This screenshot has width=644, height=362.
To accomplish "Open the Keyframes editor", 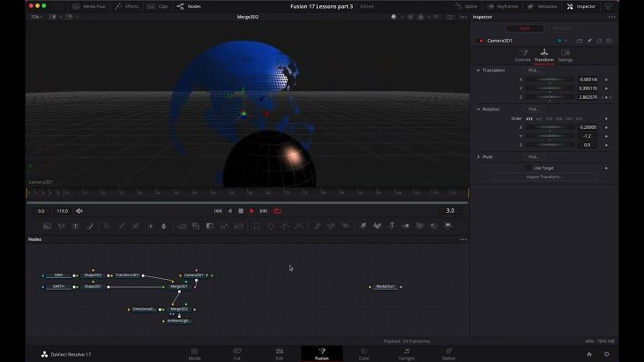I will coord(502,6).
